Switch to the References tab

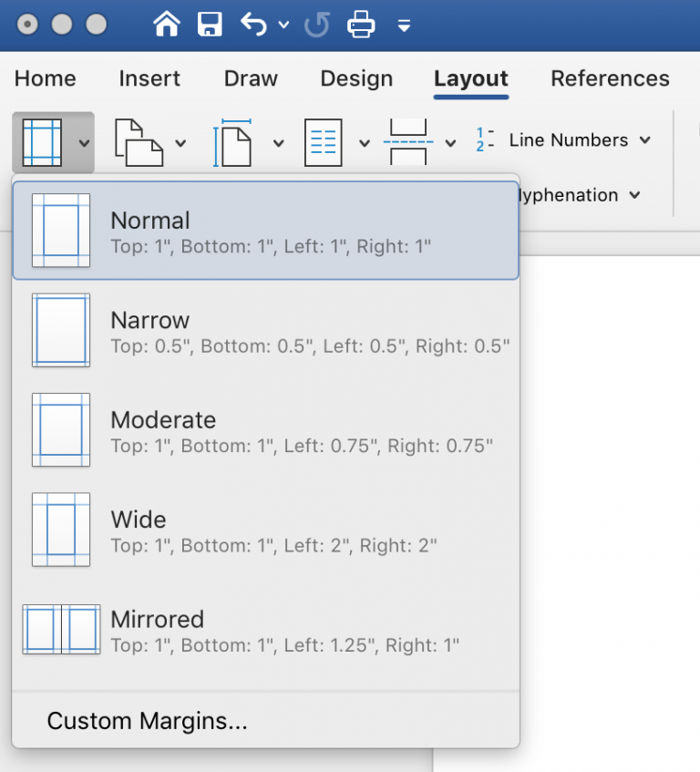click(610, 79)
